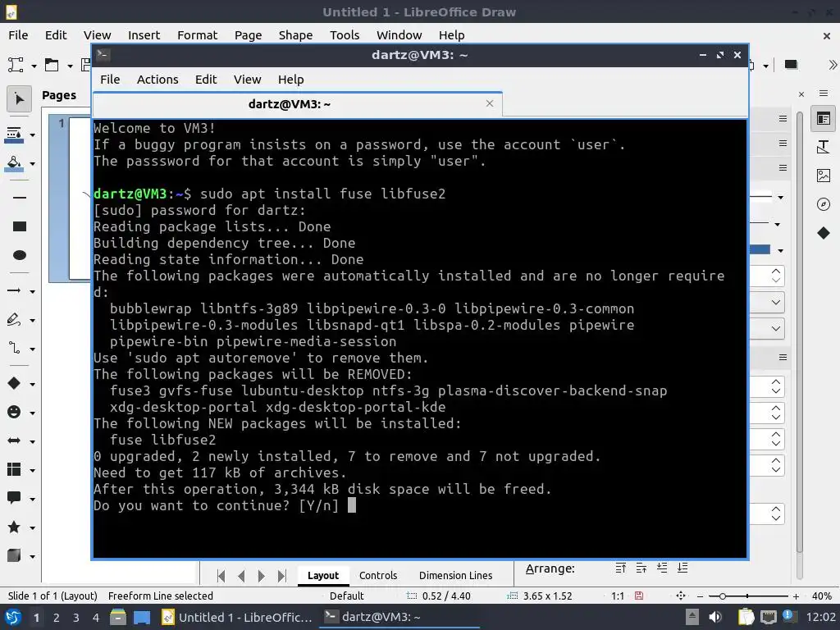Select the Layout layer tab

tap(323, 575)
